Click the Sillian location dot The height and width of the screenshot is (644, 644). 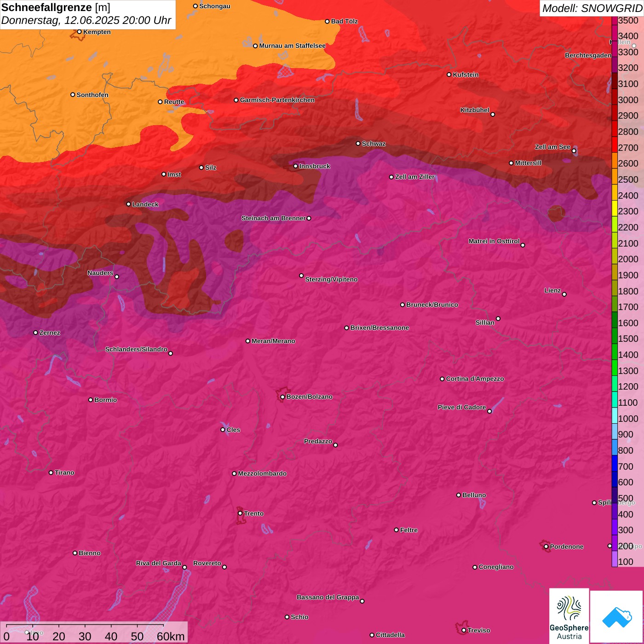pyautogui.click(x=498, y=318)
